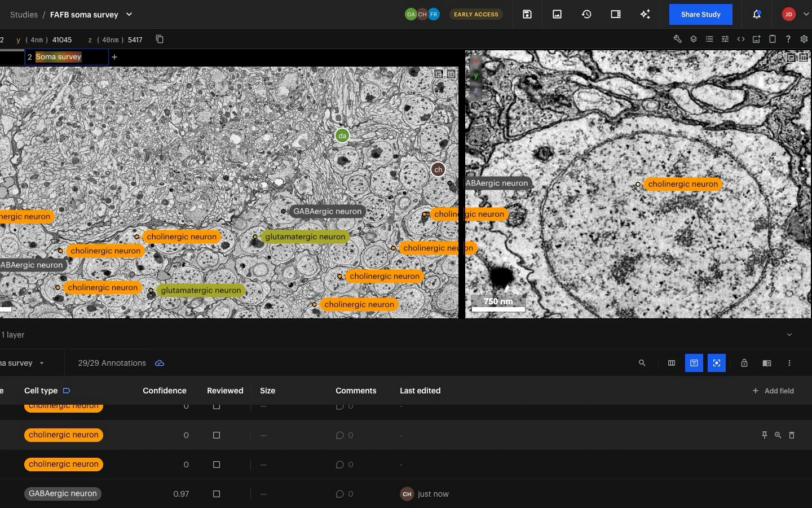The image size is (812, 508).
Task: Click the Share Study button
Action: [x=701, y=14]
